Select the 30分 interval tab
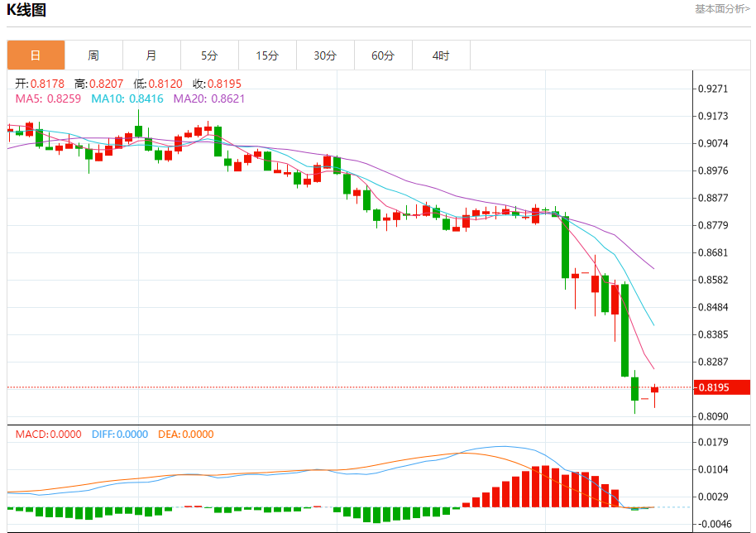This screenshot has height=533, width=756. (325, 55)
